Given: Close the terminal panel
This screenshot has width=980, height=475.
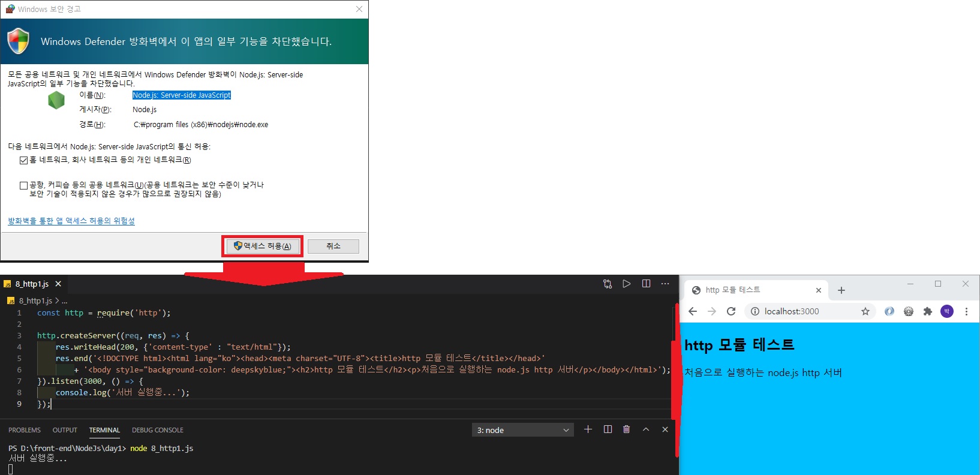Looking at the screenshot, I should (665, 429).
